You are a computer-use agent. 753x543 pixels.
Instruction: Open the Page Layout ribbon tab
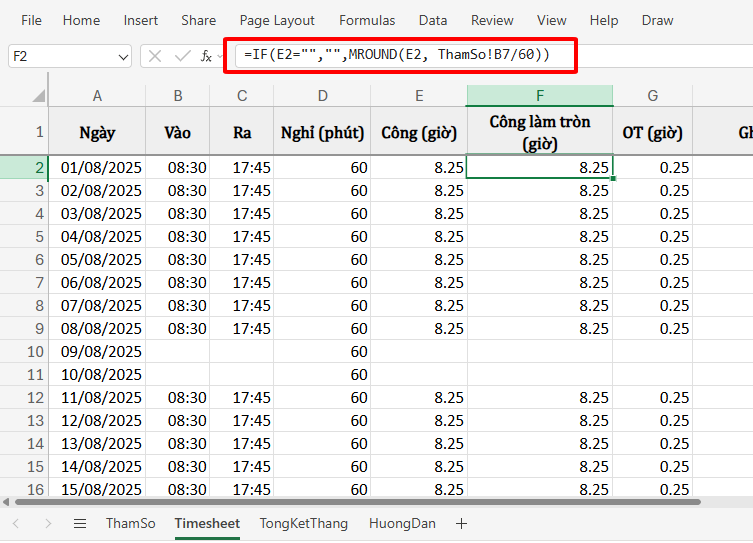pyautogui.click(x=277, y=20)
